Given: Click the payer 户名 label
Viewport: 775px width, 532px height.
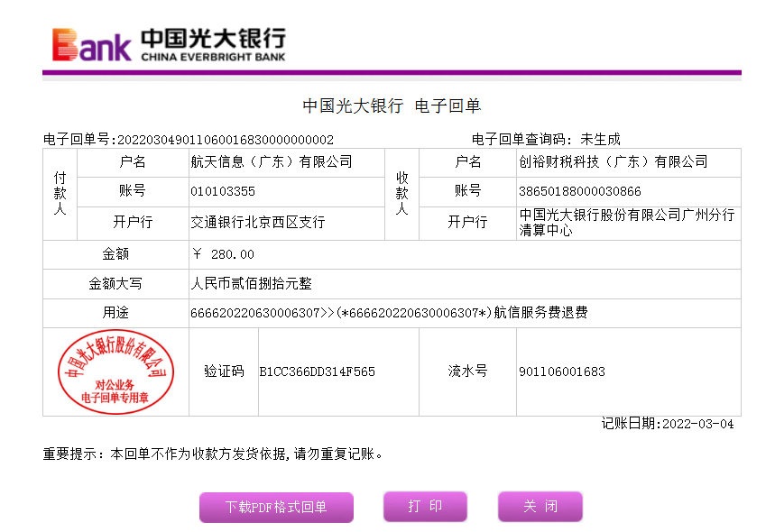Looking at the screenshot, I should click(133, 162).
